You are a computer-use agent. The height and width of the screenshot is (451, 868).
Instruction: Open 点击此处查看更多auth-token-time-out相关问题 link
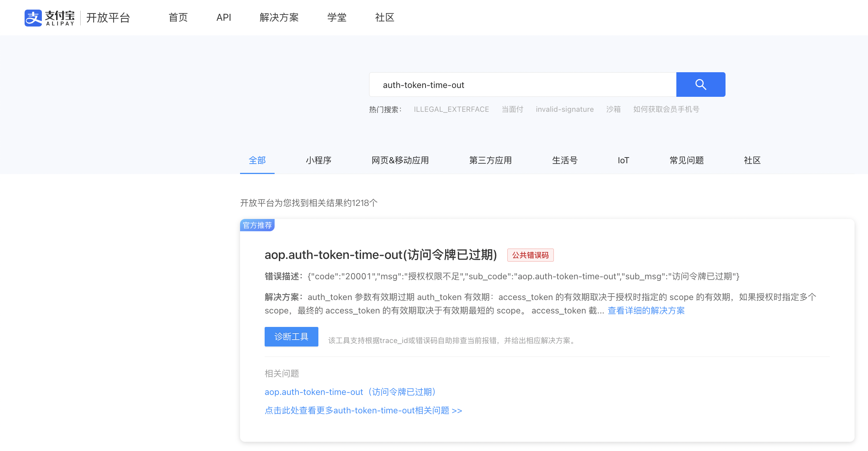(x=363, y=411)
